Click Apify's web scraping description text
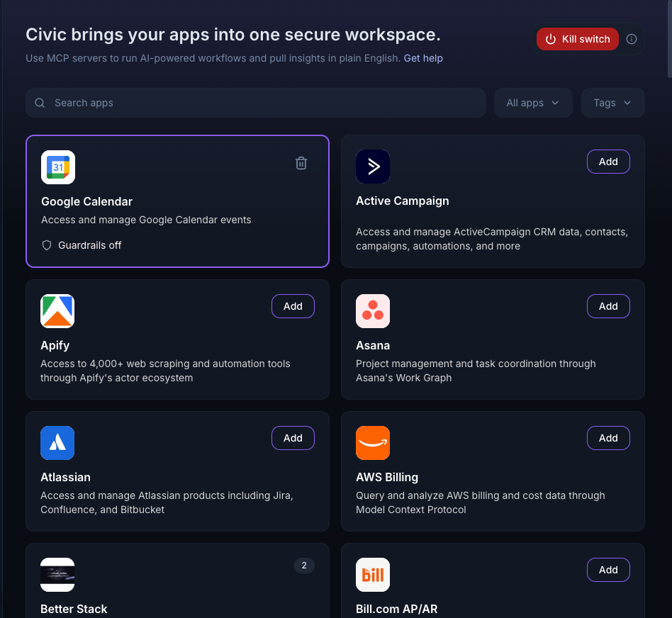Image resolution: width=672 pixels, height=618 pixels. click(165, 371)
